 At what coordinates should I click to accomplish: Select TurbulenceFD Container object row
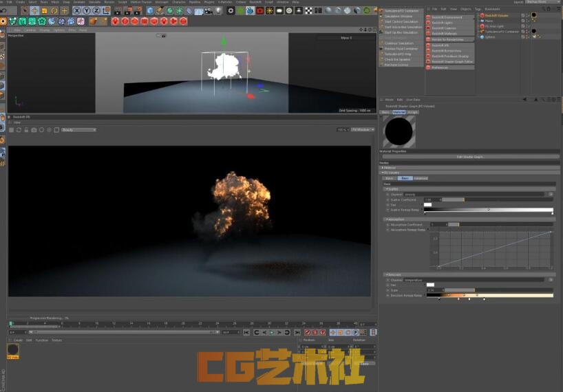tap(502, 32)
